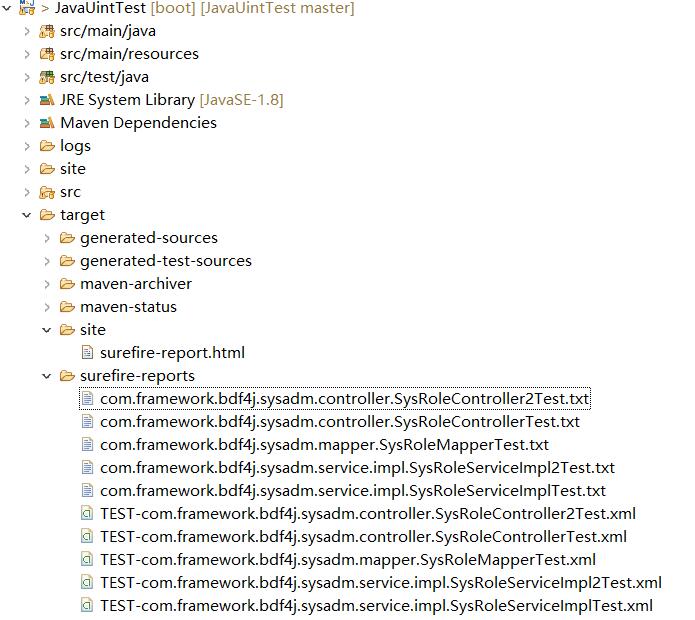Image resolution: width=695 pixels, height=620 pixels.
Task: Click the TEST SysRoleServiceImpl2Test.xml file icon
Action: coord(87,583)
